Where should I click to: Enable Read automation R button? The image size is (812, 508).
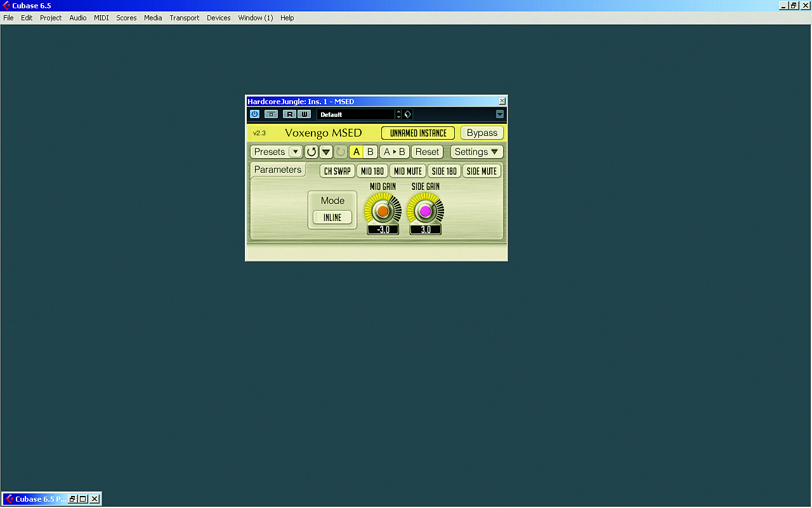coord(289,114)
